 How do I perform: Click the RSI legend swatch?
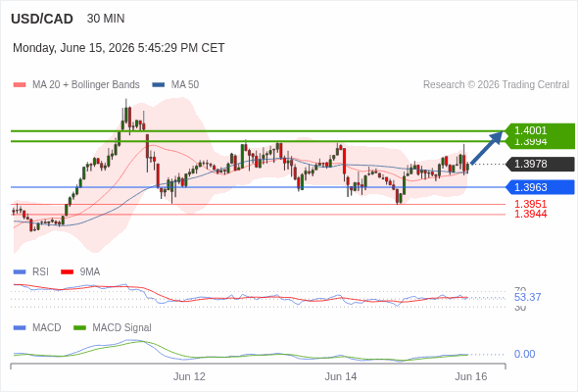pyautogui.click(x=20, y=272)
